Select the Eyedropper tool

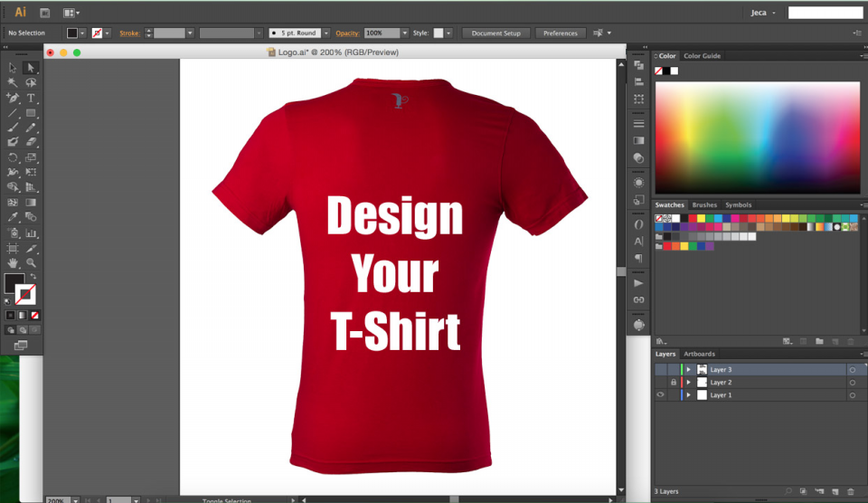[x=13, y=217]
